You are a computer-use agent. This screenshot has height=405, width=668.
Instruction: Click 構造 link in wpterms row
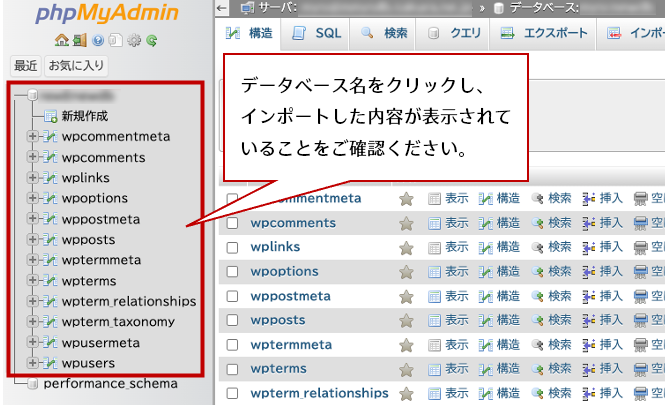pos(508,369)
